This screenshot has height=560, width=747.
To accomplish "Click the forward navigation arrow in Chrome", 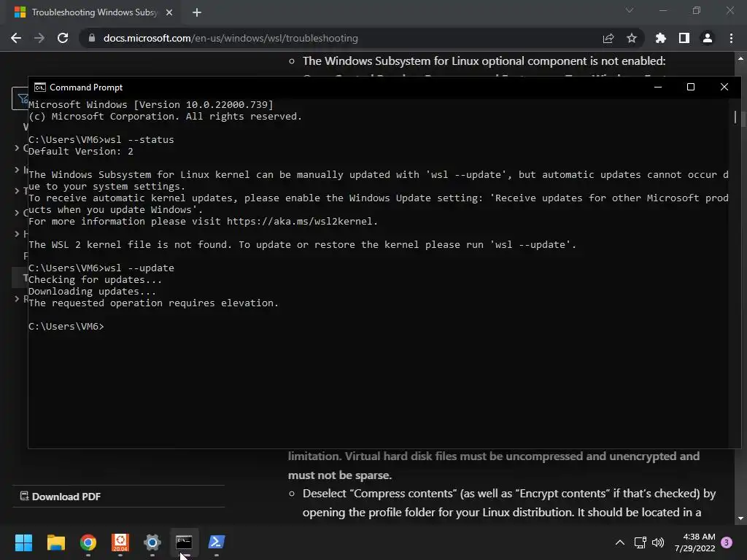I will tap(39, 38).
